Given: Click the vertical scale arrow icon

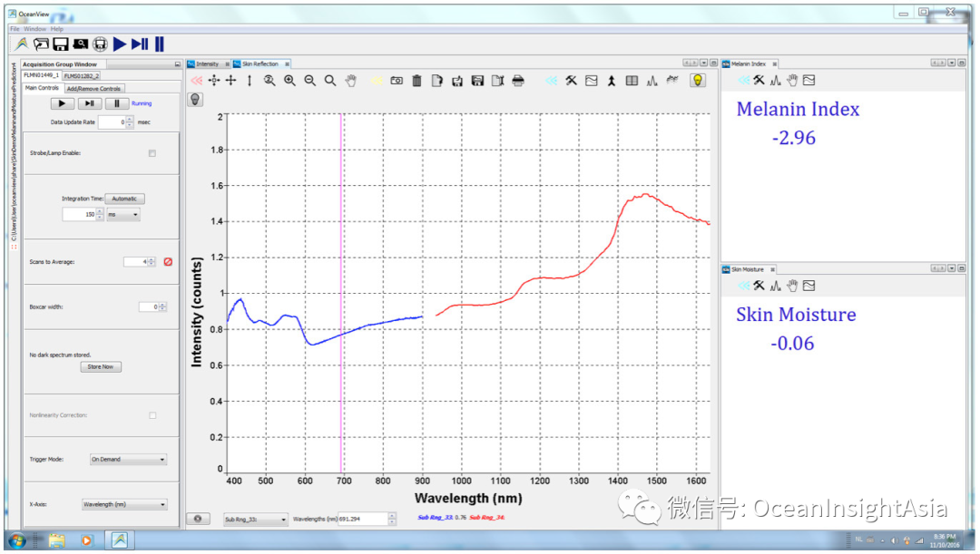Looking at the screenshot, I should 250,81.
